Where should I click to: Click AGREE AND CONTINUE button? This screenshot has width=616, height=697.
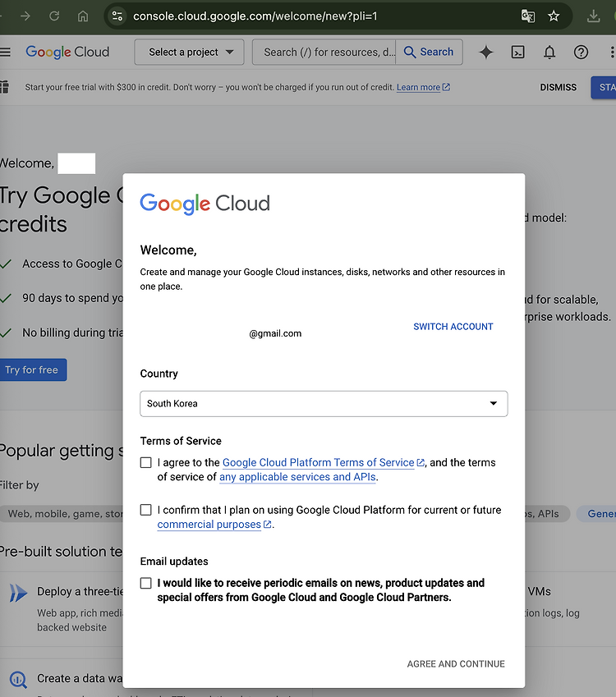pos(456,663)
